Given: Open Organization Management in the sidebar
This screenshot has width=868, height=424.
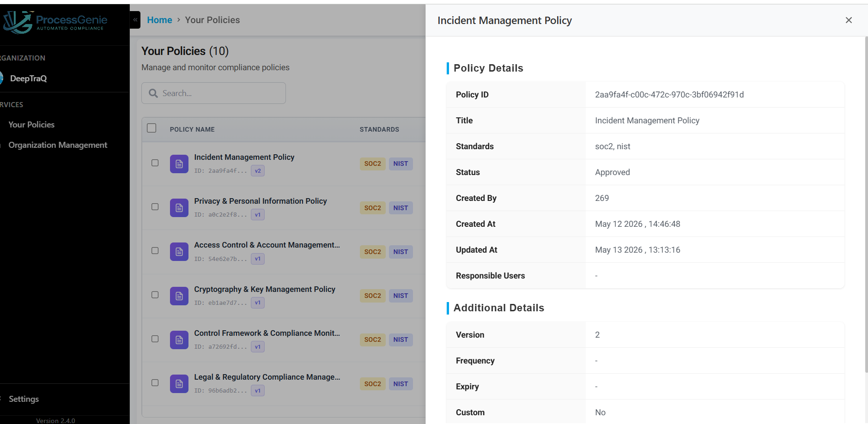Looking at the screenshot, I should click(x=58, y=145).
